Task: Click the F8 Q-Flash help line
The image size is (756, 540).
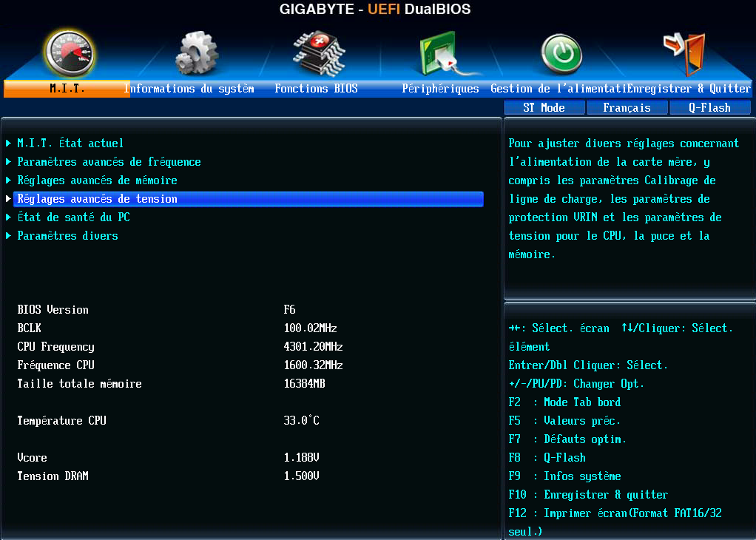Action: click(547, 458)
